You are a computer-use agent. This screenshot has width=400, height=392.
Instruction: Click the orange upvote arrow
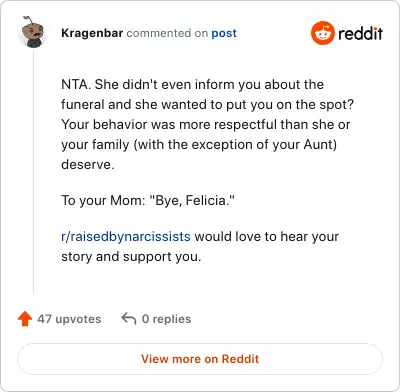point(25,319)
